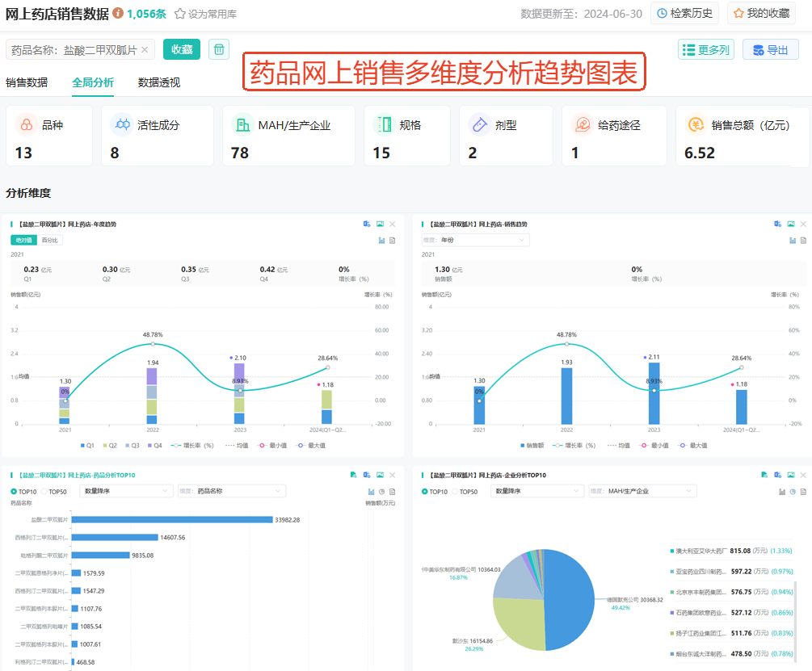Expand 药品名称 dimension dropdown

pyautogui.click(x=230, y=491)
